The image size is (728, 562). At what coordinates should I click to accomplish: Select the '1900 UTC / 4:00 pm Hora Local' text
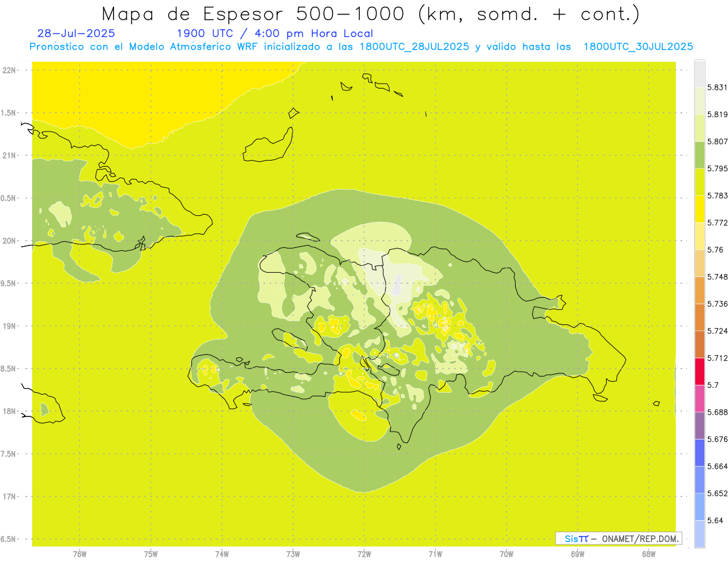coord(275,34)
